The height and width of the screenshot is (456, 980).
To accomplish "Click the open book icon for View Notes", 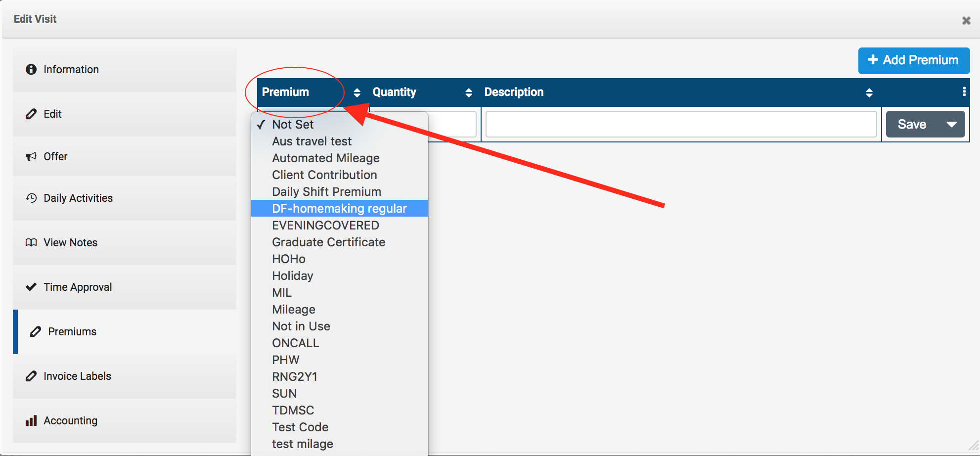I will pos(31,243).
